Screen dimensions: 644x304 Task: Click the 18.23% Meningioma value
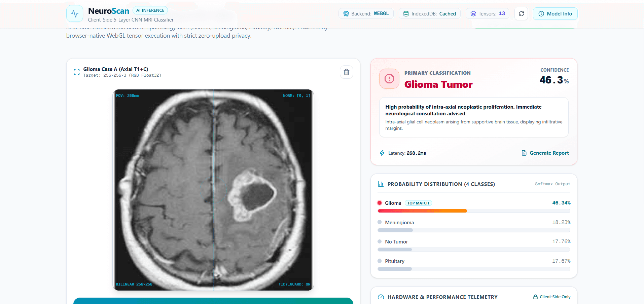pyautogui.click(x=562, y=222)
